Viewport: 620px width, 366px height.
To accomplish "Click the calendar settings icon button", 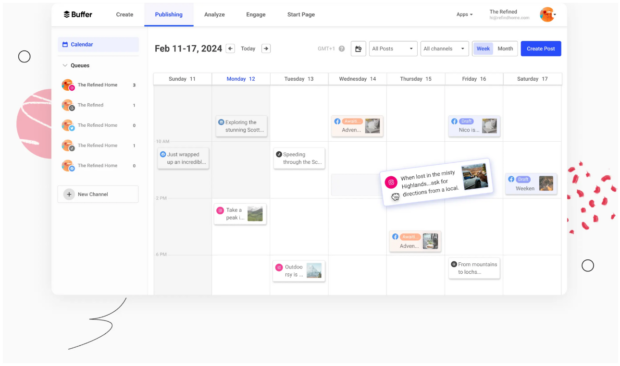I will tap(358, 49).
